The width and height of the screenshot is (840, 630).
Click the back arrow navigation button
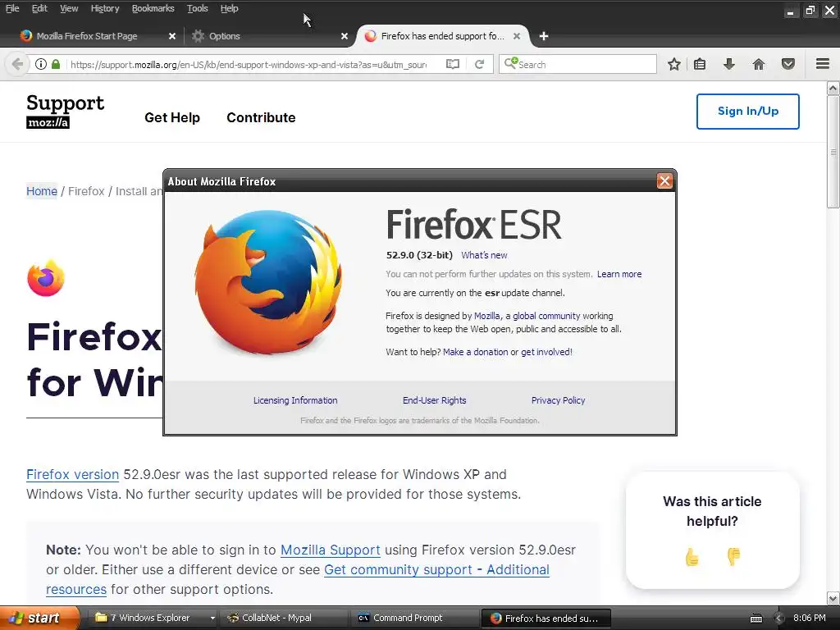[x=17, y=64]
